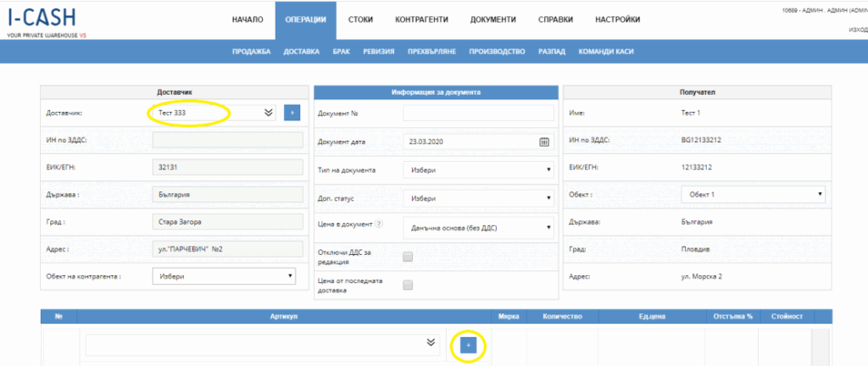Click the Документ № input field
This screenshot has height=366, width=868.
click(x=478, y=114)
